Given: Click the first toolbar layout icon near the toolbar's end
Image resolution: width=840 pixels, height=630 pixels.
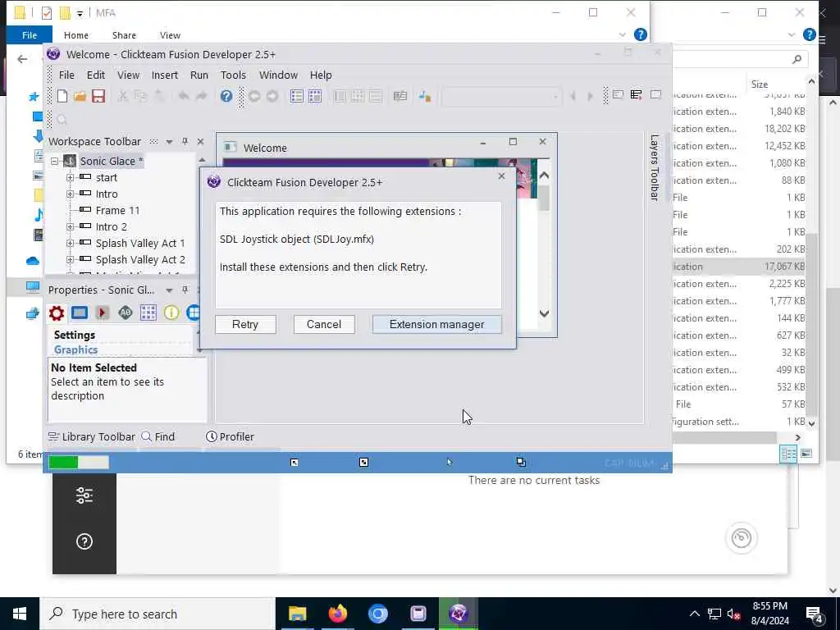Looking at the screenshot, I should pyautogui.click(x=618, y=95).
